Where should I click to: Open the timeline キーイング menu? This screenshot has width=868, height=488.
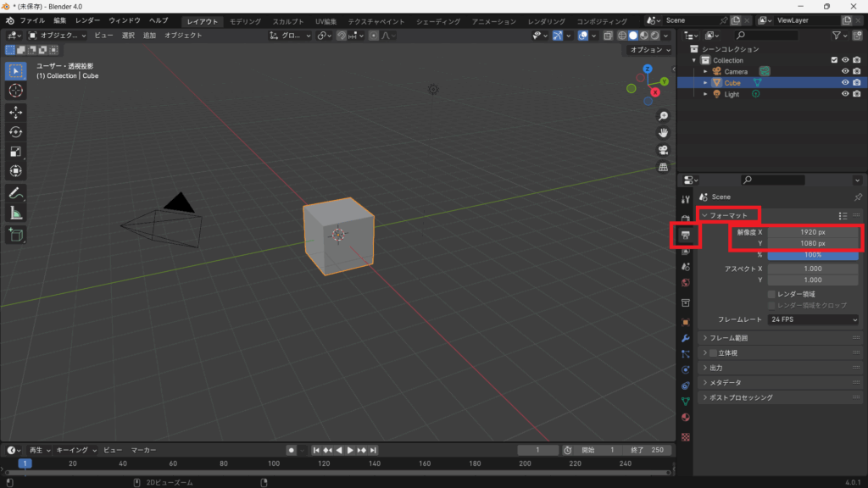[75, 451]
